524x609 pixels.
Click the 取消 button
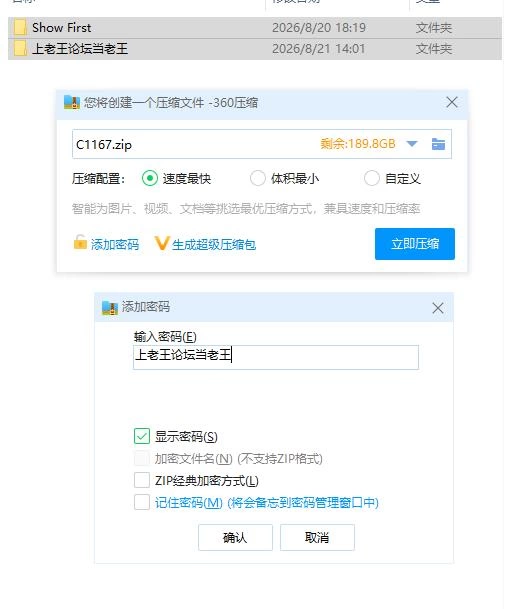[x=317, y=538]
